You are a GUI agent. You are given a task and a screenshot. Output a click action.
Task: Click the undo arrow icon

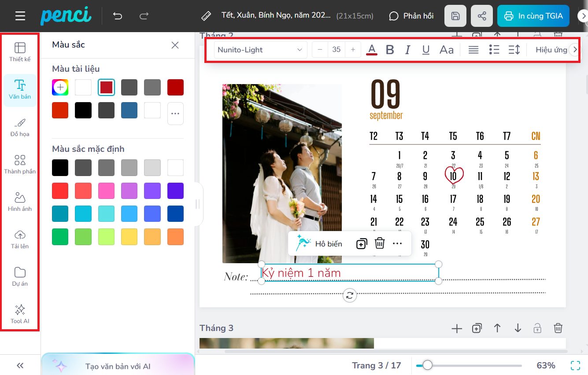(x=117, y=16)
